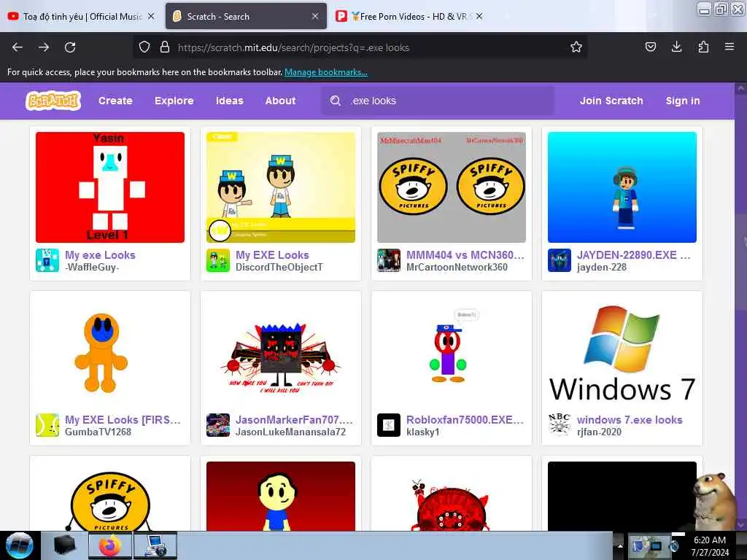Open the Windows Start orb
Screen dimensions: 747x560
pyautogui.click(x=20, y=545)
